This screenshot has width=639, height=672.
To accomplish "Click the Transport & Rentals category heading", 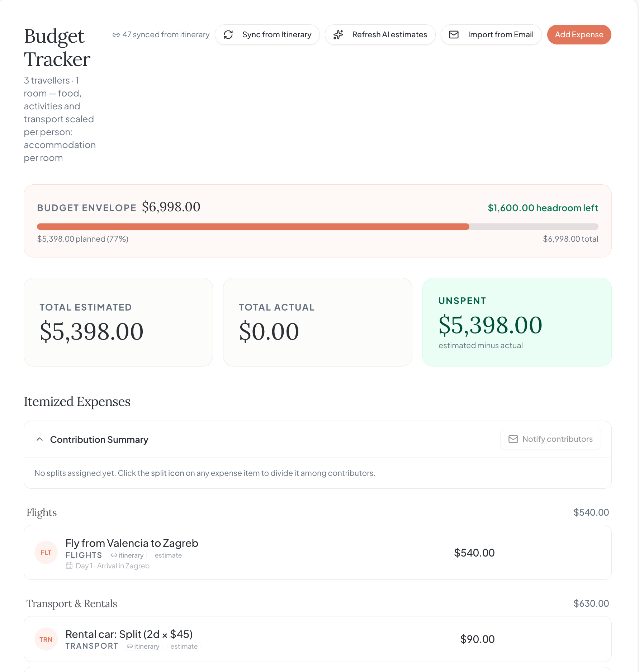I will coord(72,604).
